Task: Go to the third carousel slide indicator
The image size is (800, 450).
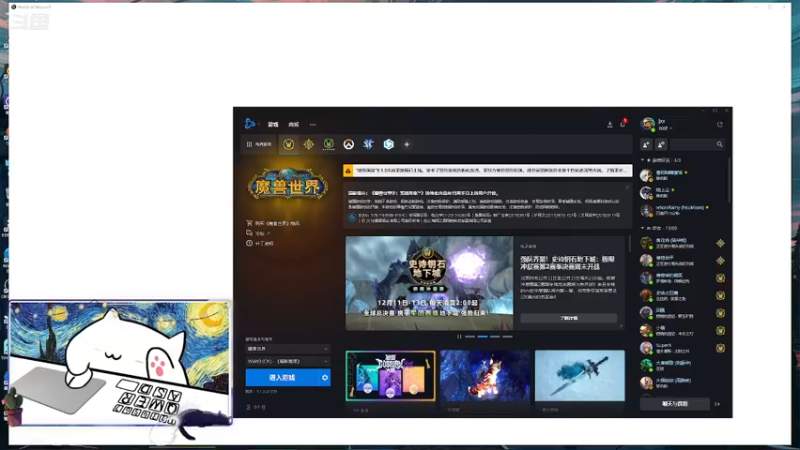Action: 495,336
